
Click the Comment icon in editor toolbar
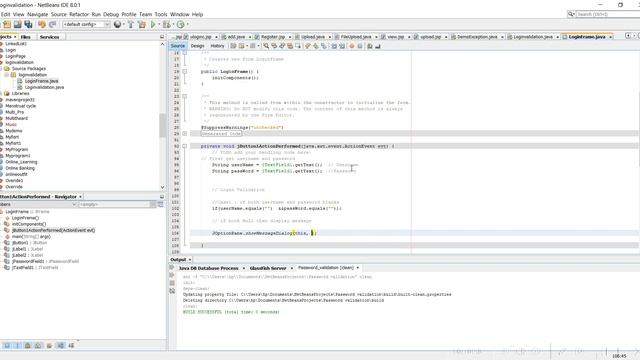(370, 46)
